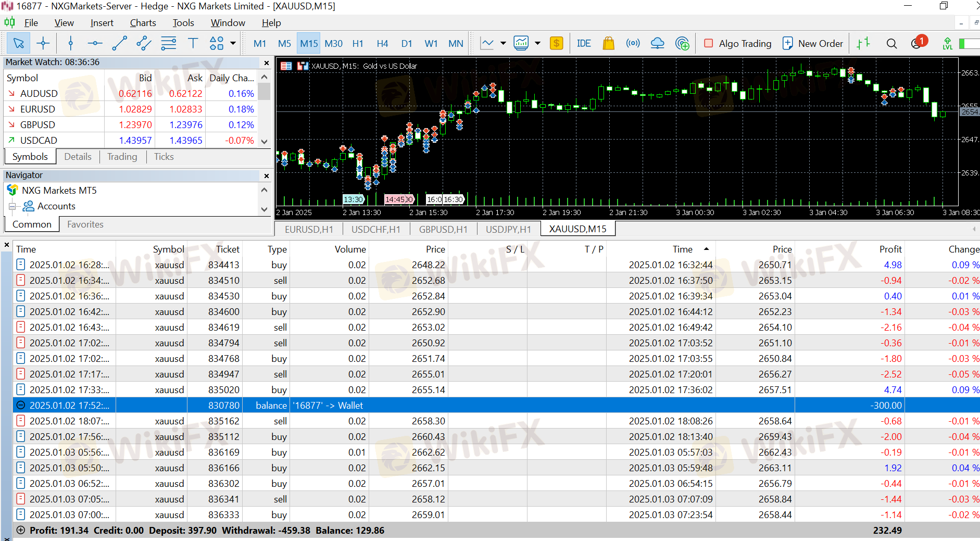Image resolution: width=980 pixels, height=541 pixels.
Task: Open the Insert menu
Action: pos(102,22)
